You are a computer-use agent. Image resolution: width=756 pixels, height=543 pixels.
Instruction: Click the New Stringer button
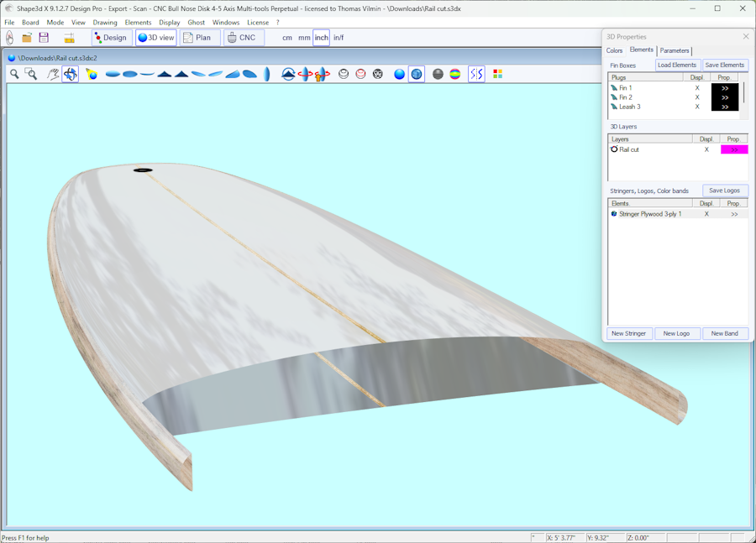pyautogui.click(x=628, y=333)
